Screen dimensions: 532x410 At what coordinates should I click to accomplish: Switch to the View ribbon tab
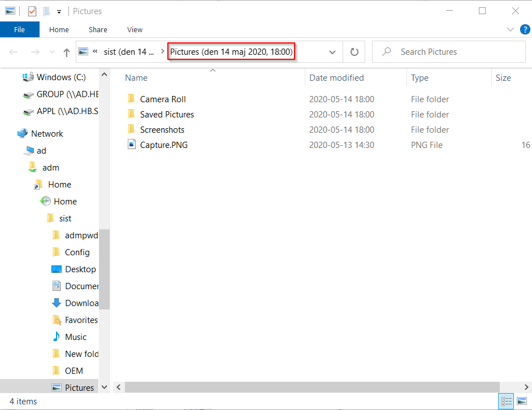coord(135,30)
